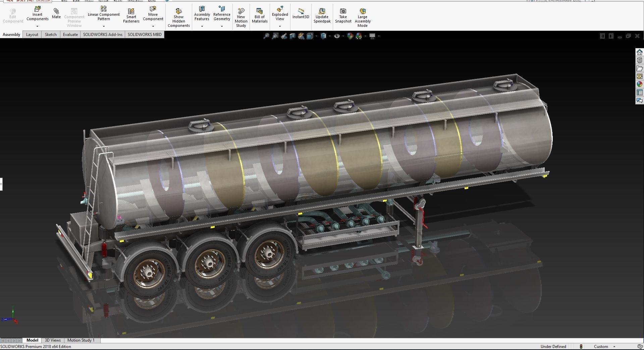The height and width of the screenshot is (350, 644).
Task: Collapse the left panel toggle
Action: pos(602,36)
